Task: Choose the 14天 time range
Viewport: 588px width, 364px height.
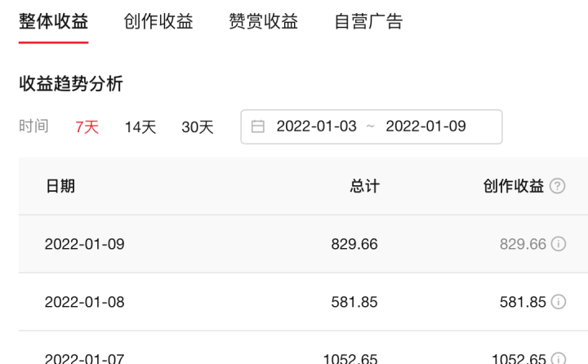Action: point(140,127)
